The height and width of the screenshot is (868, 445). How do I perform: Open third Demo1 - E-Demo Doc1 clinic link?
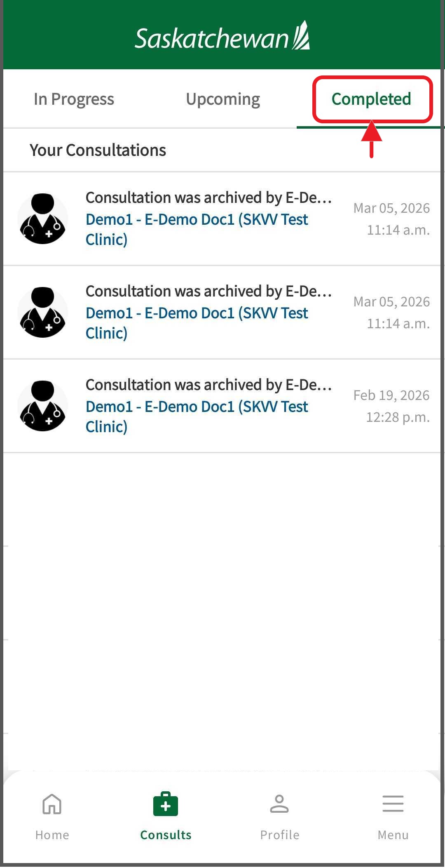click(197, 416)
